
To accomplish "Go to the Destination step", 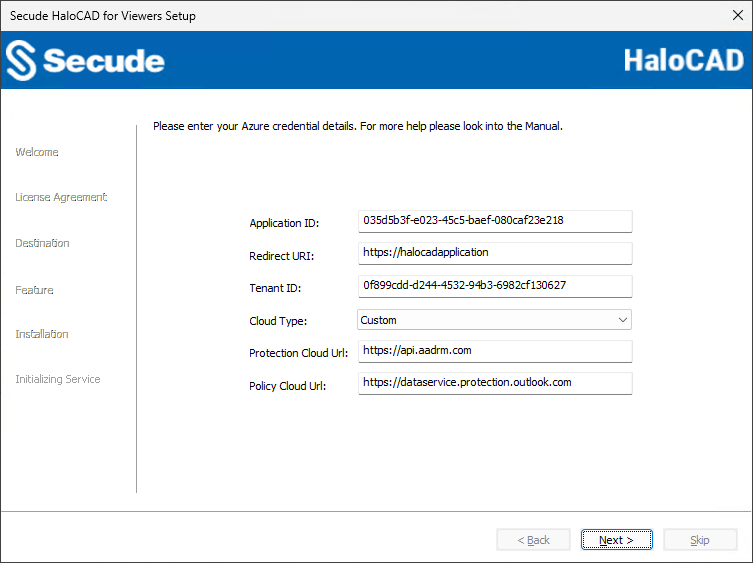I will (42, 243).
